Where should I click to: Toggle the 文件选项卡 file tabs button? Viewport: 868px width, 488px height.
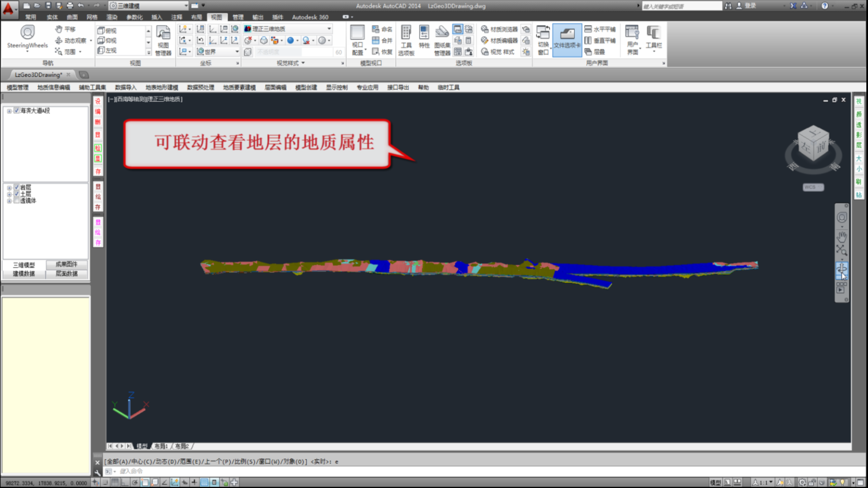[567, 40]
